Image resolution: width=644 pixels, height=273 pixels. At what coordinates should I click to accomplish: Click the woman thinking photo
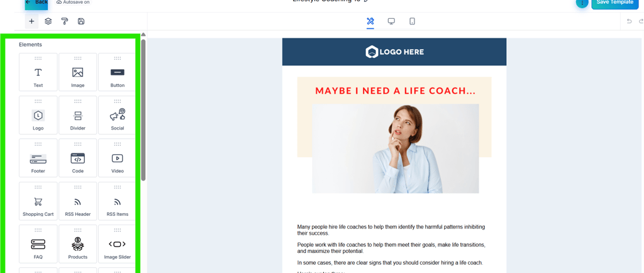click(x=395, y=148)
